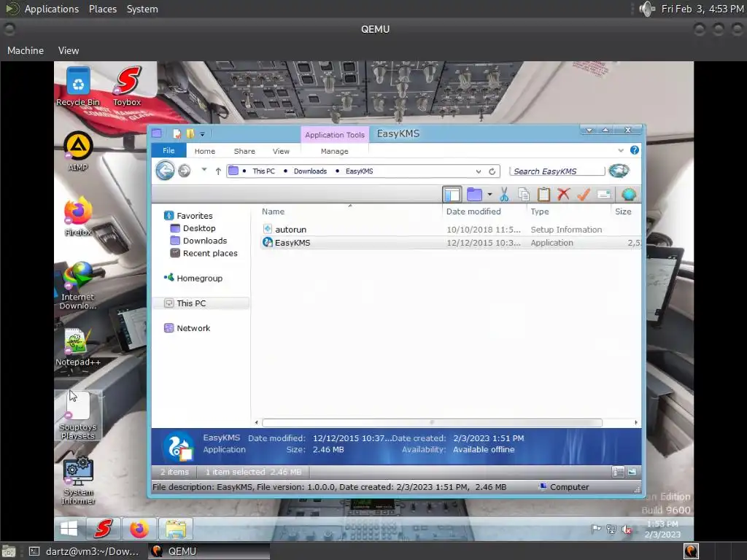747x560 pixels.
Task: Switch to the View ribbon tab
Action: (281, 151)
